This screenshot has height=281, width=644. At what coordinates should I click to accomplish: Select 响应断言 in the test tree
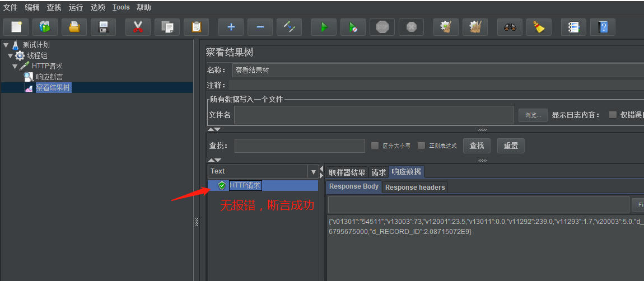(49, 77)
